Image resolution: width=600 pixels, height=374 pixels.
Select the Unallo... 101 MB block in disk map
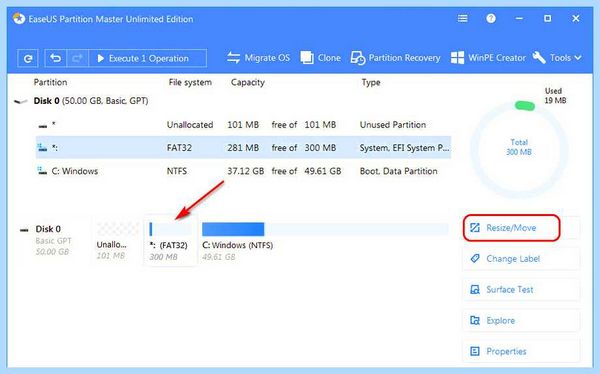pos(116,240)
